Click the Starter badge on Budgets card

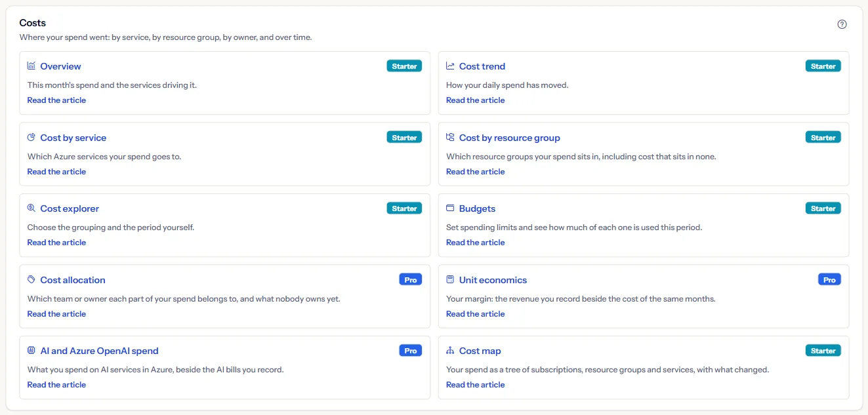tap(823, 208)
